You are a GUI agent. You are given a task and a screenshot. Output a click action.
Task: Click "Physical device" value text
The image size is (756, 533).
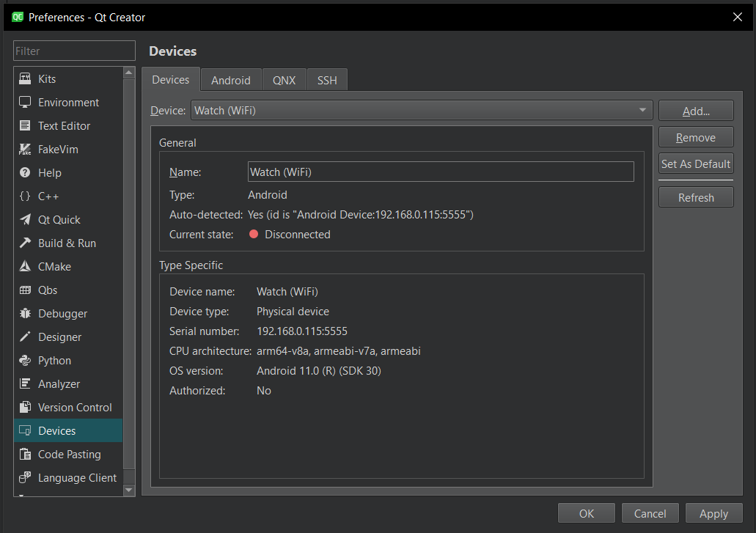[293, 312]
